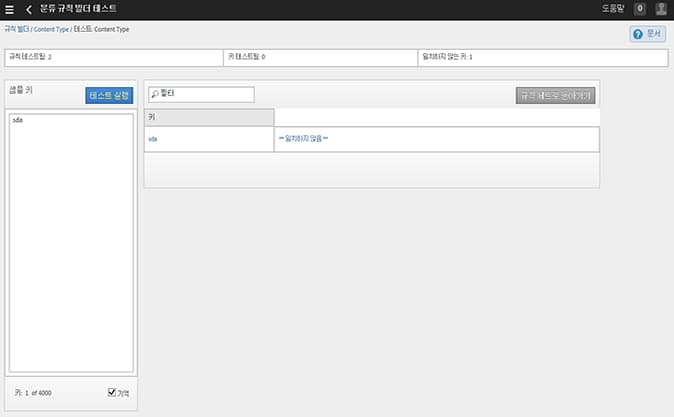Focus the 필터 search field
Screen dimensions: 674x417
[201, 94]
